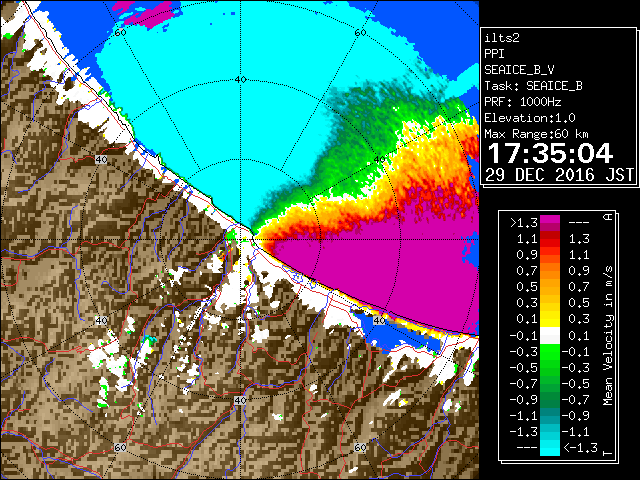Click the PPI scan type label
This screenshot has height=480, width=640.
[494, 54]
